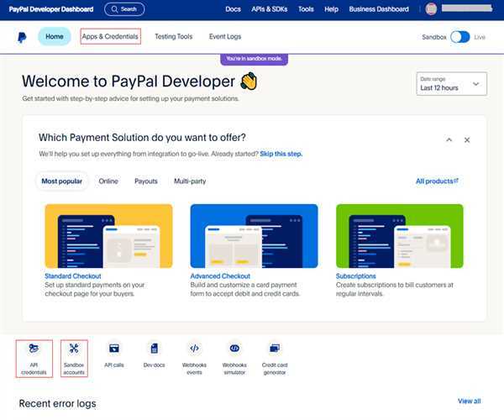Close the Payment Solution panel
504x420 pixels.
pyautogui.click(x=467, y=140)
